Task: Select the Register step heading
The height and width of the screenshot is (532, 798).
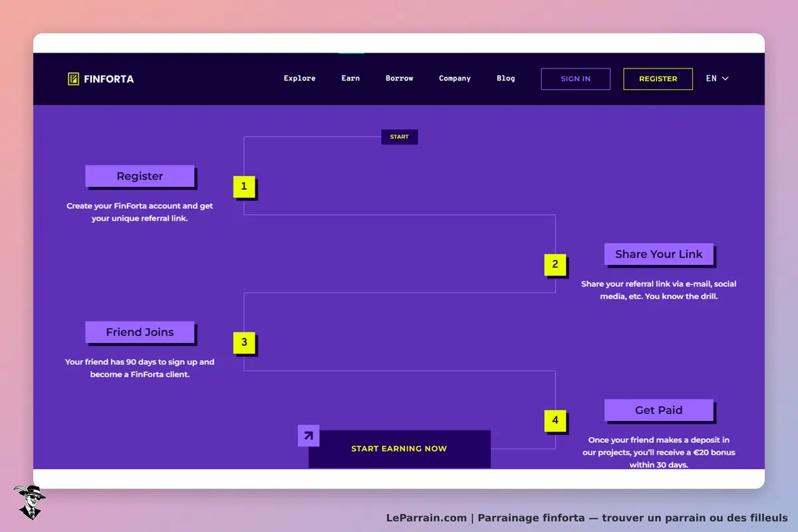Action: (140, 176)
